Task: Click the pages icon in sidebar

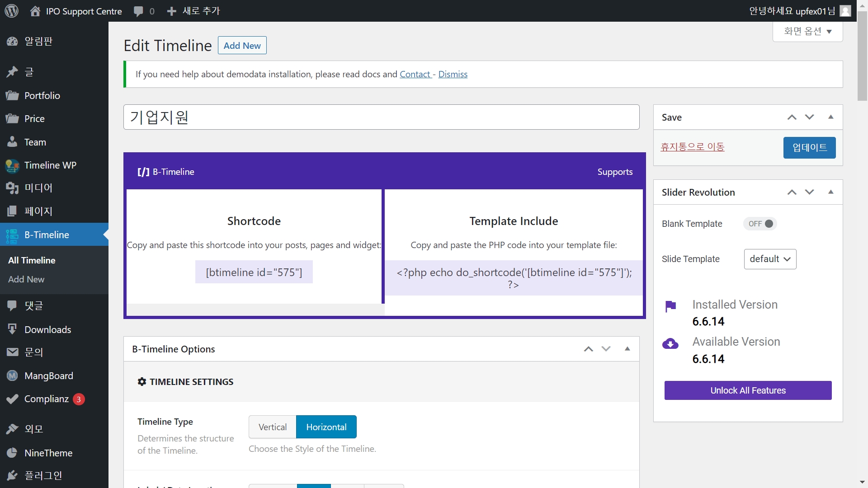Action: 12,211
